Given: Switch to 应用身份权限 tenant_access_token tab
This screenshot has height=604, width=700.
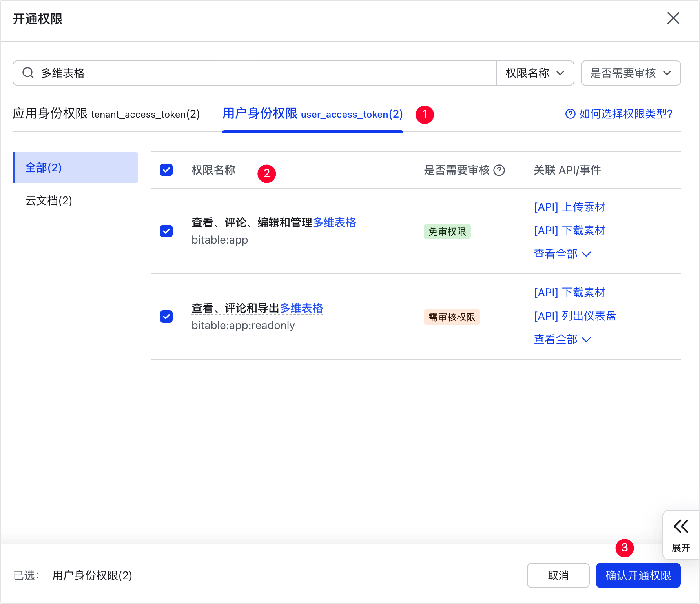Looking at the screenshot, I should [106, 114].
